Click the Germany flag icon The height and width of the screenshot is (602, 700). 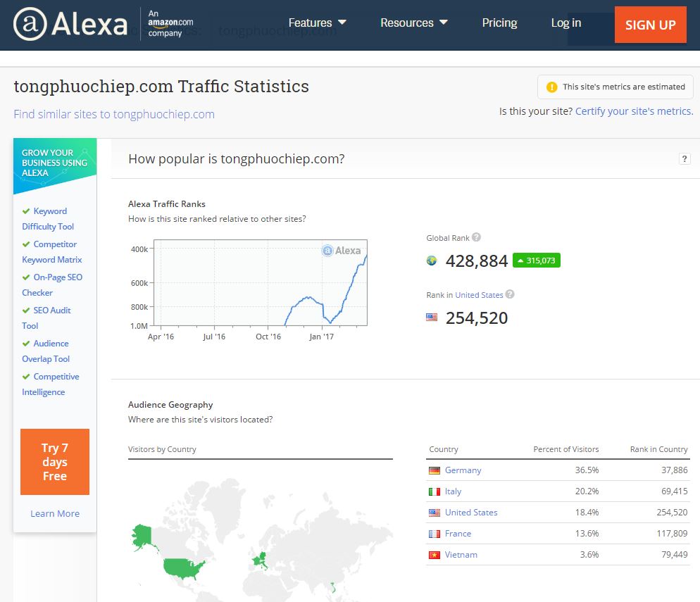pos(435,470)
